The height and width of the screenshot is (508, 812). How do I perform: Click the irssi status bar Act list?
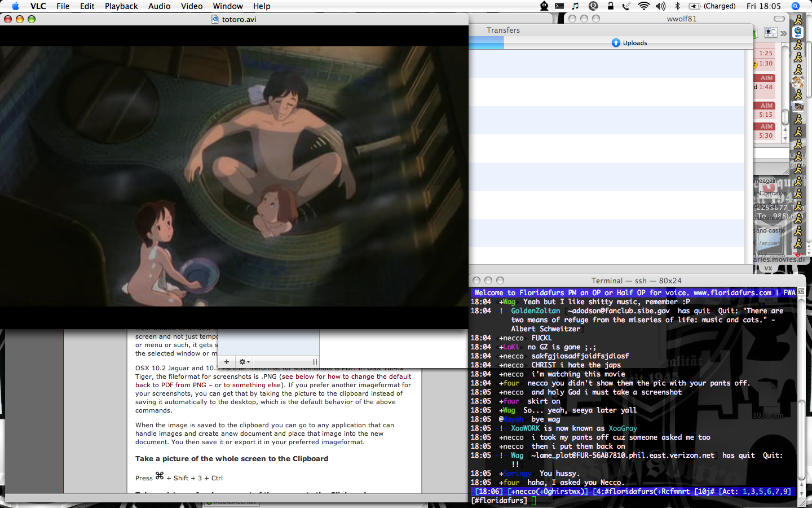click(755, 492)
